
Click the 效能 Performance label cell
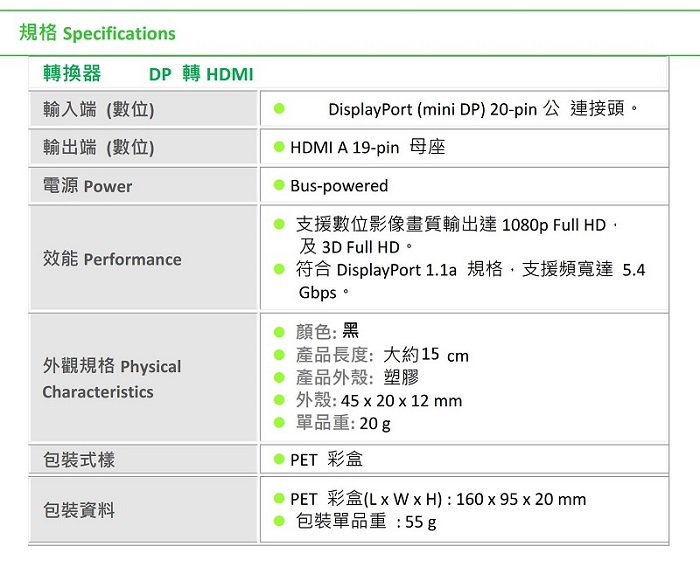click(x=143, y=258)
